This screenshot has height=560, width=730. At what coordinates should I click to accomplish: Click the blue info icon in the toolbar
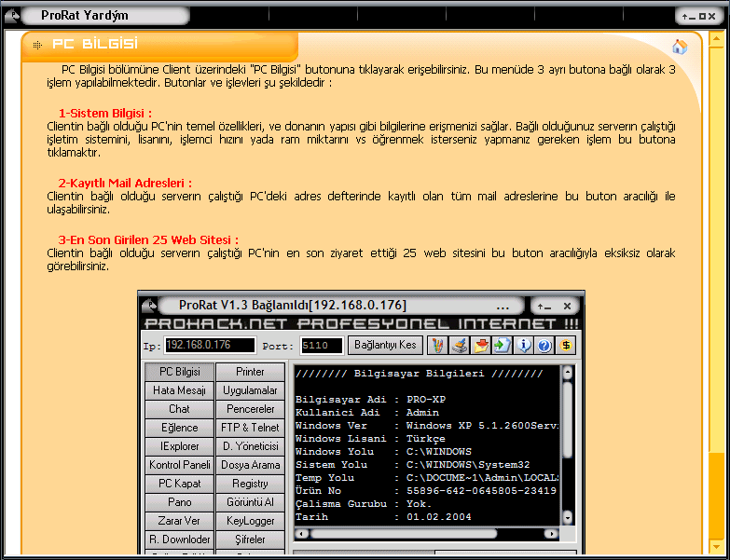(x=524, y=346)
